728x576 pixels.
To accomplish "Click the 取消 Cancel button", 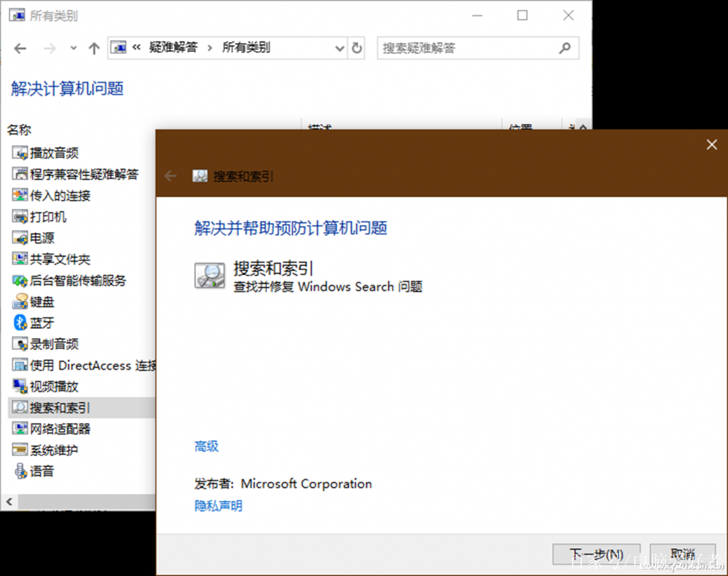I will tap(682, 555).
